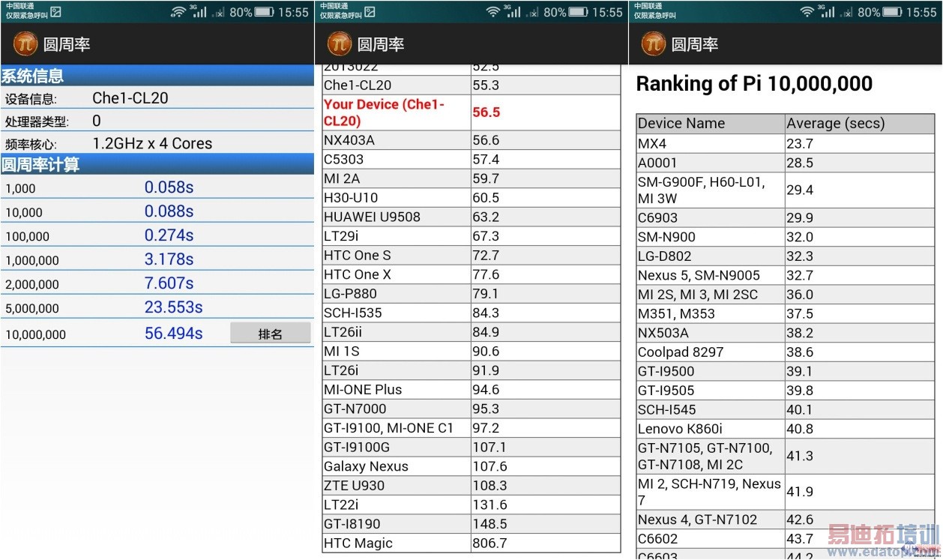Select the NX503A ranking row
943x560 pixels.
[786, 333]
